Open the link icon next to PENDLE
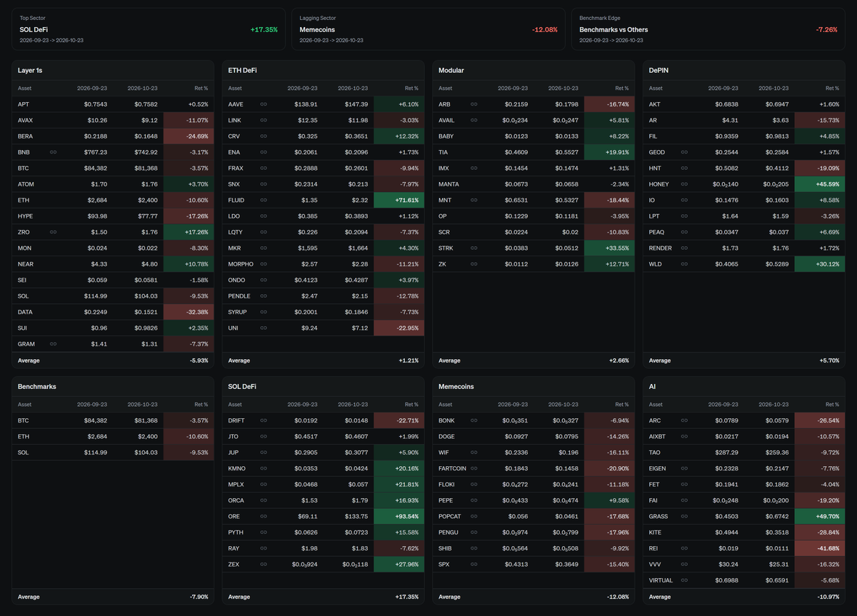 pyautogui.click(x=264, y=296)
